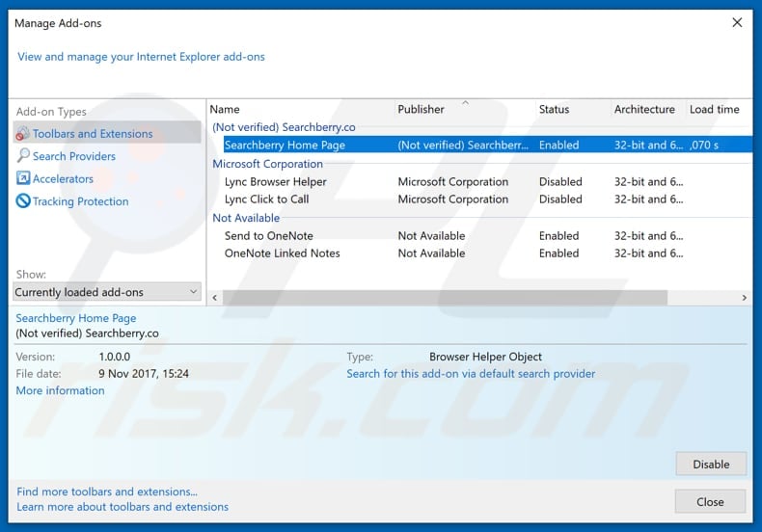Click the scroll left arrow of the list
The width and height of the screenshot is (762, 532).
[214, 298]
